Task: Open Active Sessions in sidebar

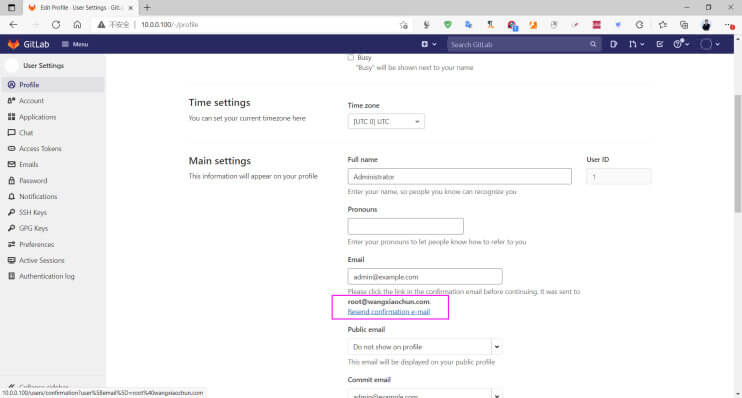Action: 52,260
